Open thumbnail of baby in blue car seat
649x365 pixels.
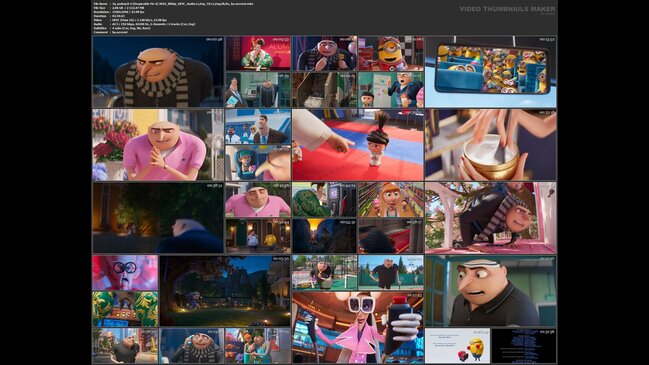click(258, 163)
